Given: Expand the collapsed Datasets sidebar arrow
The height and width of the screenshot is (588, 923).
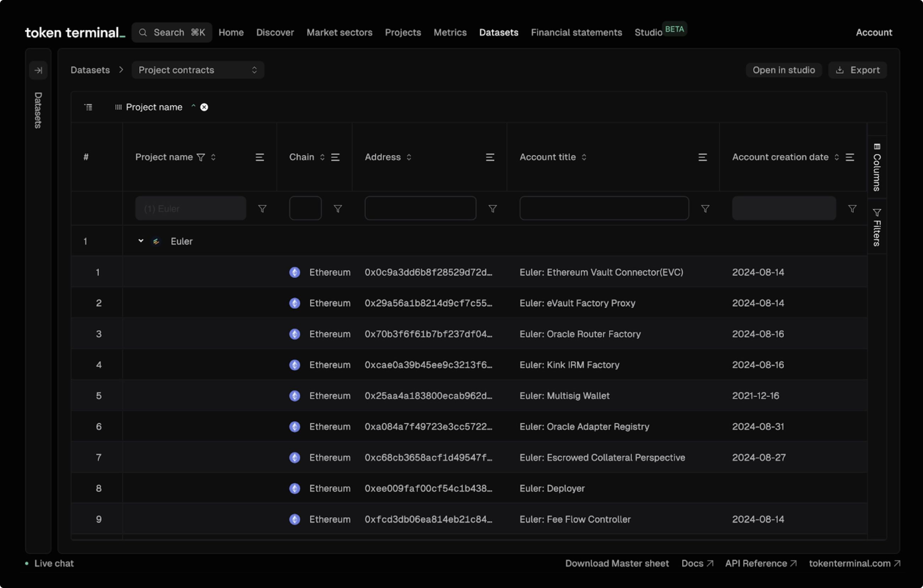Looking at the screenshot, I should [x=38, y=70].
